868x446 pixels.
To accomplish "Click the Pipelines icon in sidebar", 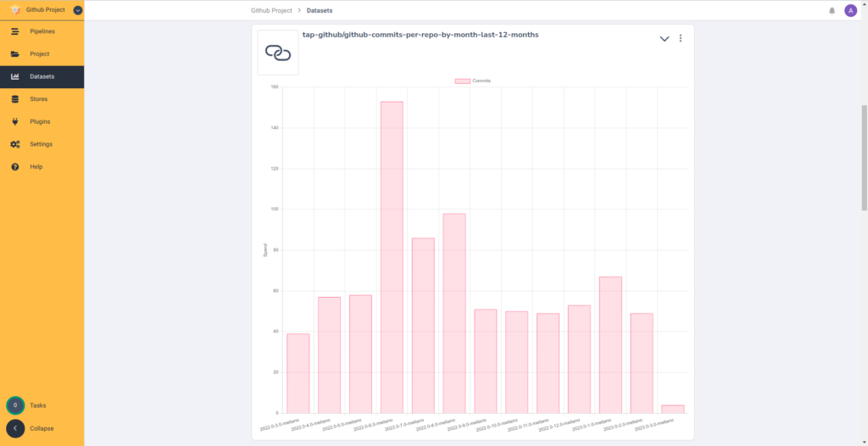I will [x=15, y=31].
